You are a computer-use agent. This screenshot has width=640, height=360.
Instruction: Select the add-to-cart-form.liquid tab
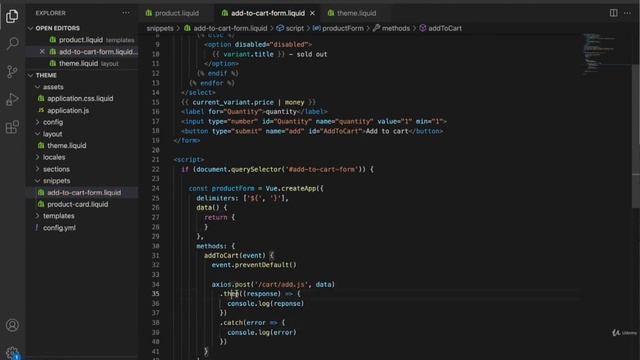268,13
